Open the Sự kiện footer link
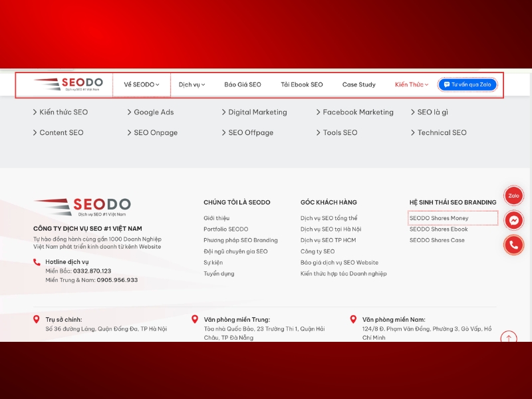Screen dimensions: 532x399 point(213,263)
